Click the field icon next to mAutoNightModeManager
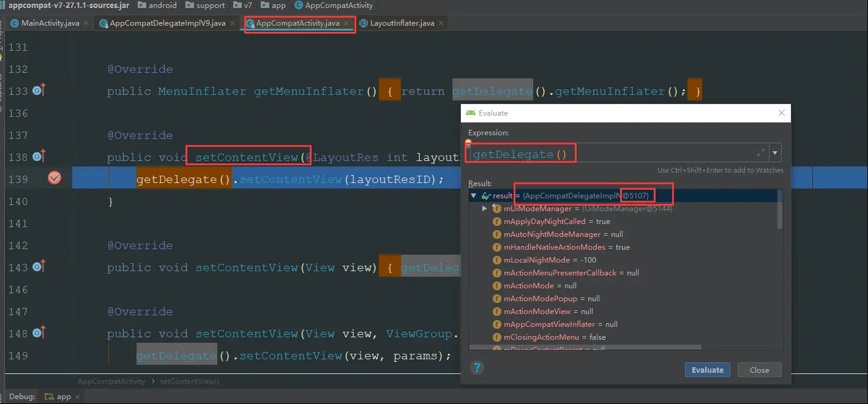 coord(497,234)
